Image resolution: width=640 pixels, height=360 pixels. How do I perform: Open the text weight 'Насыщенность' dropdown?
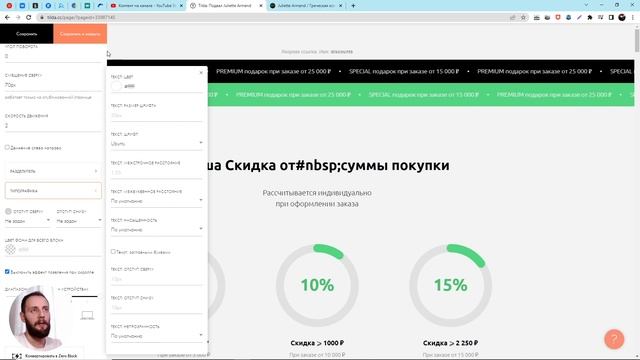click(x=157, y=229)
